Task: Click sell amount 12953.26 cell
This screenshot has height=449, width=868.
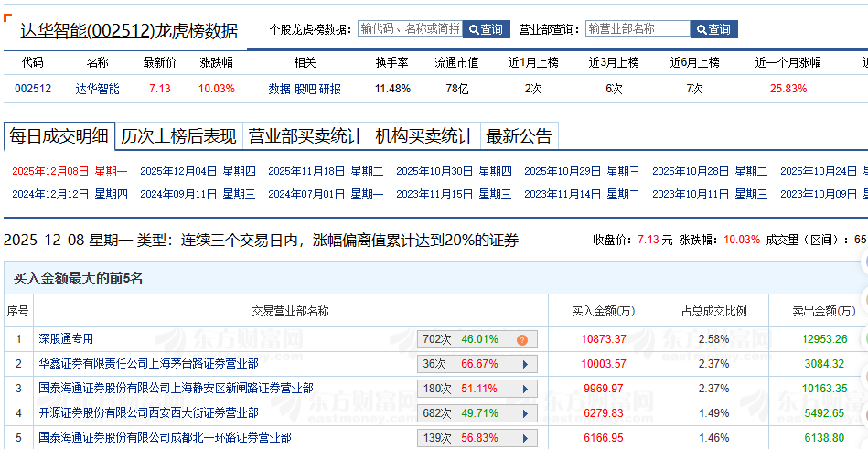Action: click(825, 339)
